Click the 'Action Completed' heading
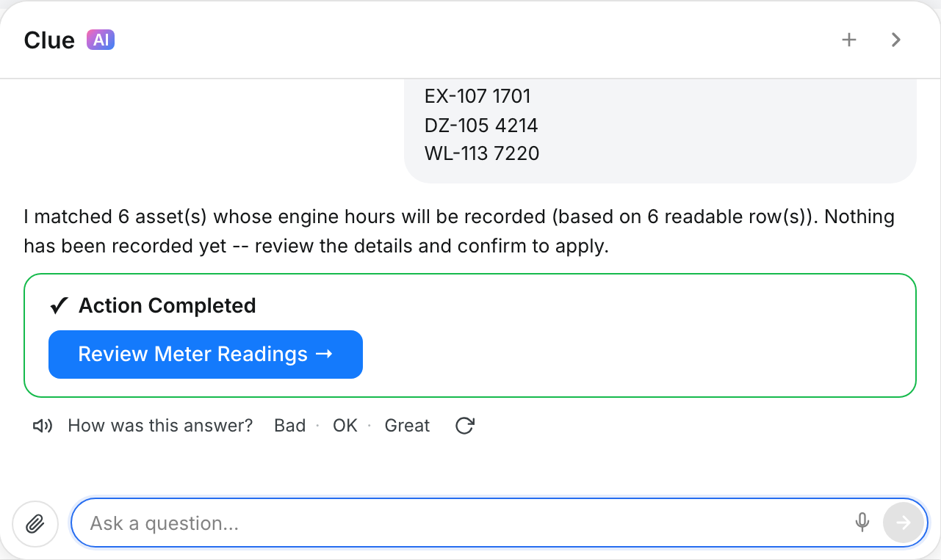 point(167,306)
